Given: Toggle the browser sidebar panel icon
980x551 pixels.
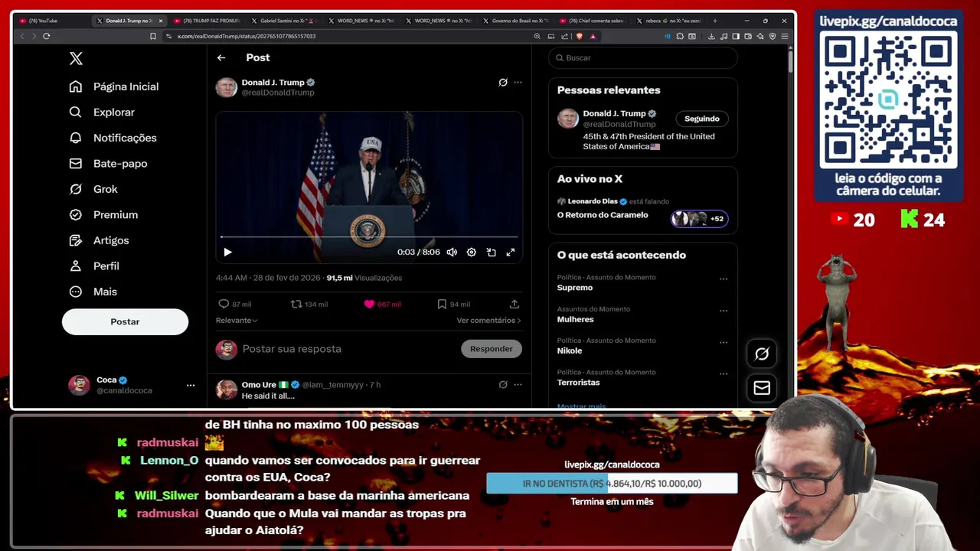Looking at the screenshot, I should [736, 36].
